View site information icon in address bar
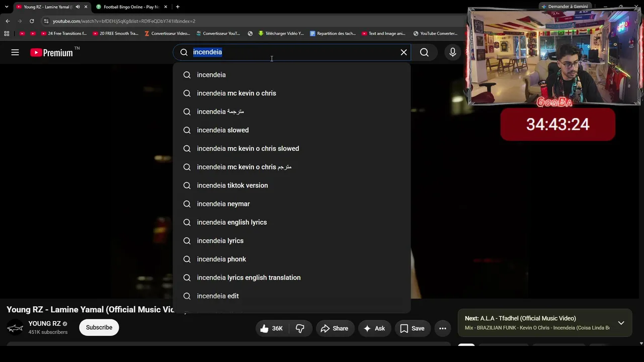 click(46, 21)
